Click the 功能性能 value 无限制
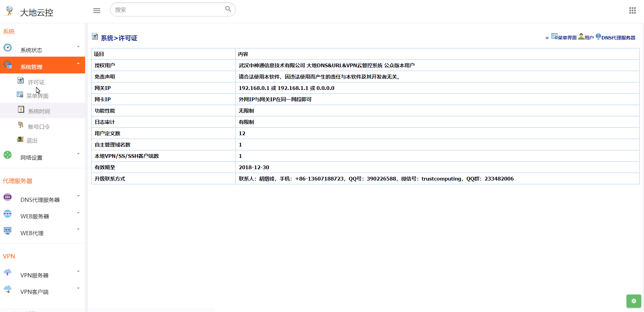Viewport: 644px width, 312px height. pos(246,111)
